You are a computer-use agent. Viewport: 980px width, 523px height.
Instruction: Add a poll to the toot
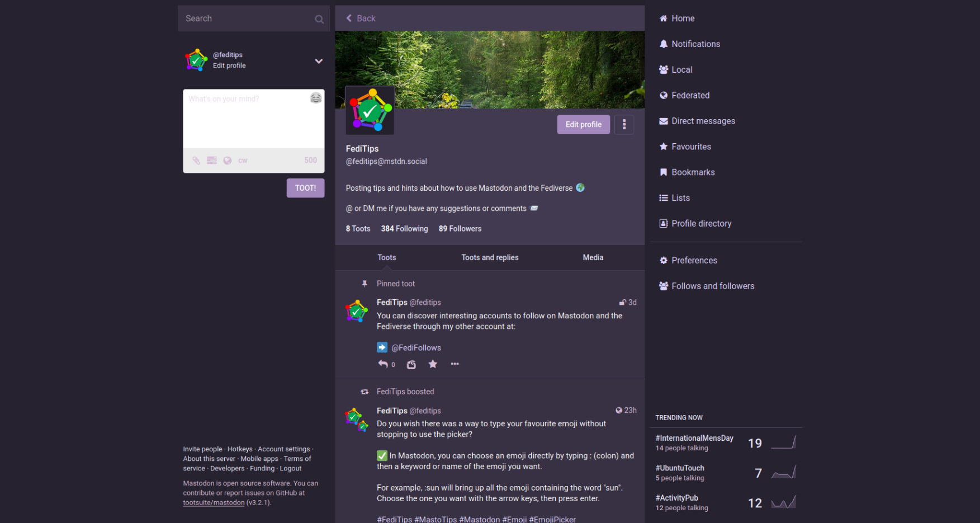pyautogui.click(x=212, y=161)
